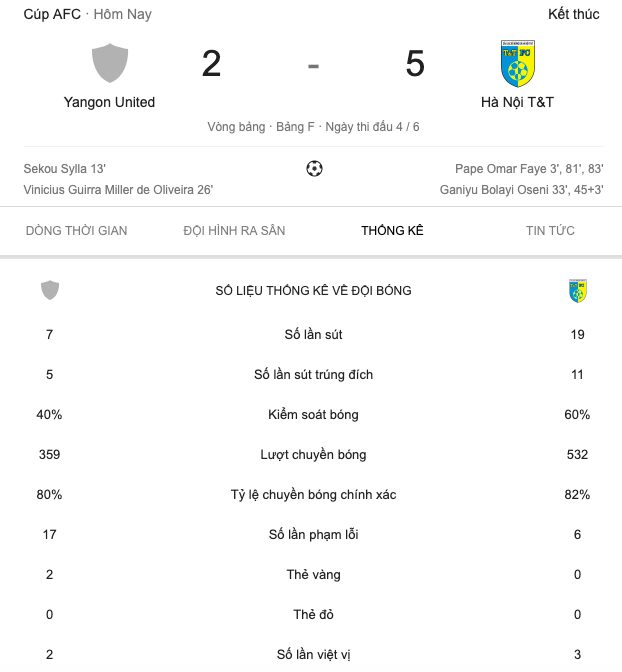Open the TIN TỨC tab
The image size is (622, 672).
tap(550, 231)
